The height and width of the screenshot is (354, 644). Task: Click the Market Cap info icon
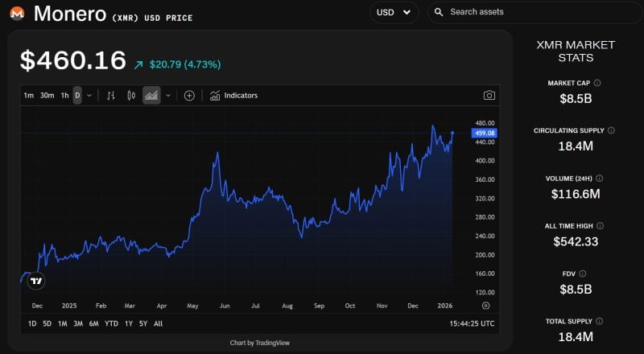[x=597, y=83]
